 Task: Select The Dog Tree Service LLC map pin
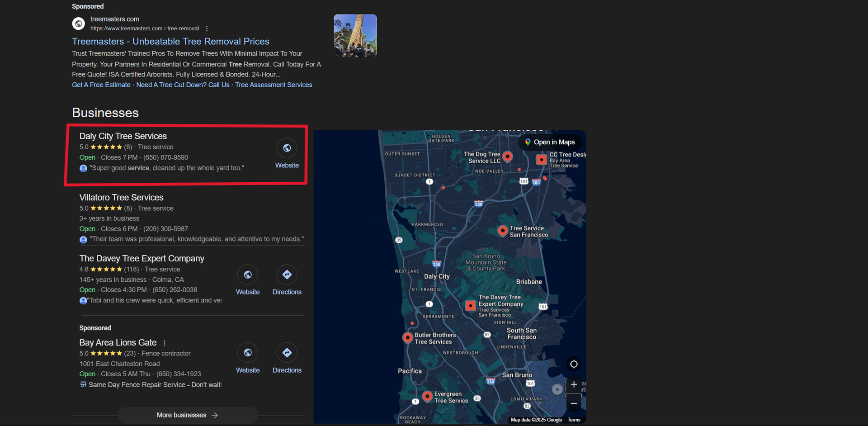[x=508, y=156]
